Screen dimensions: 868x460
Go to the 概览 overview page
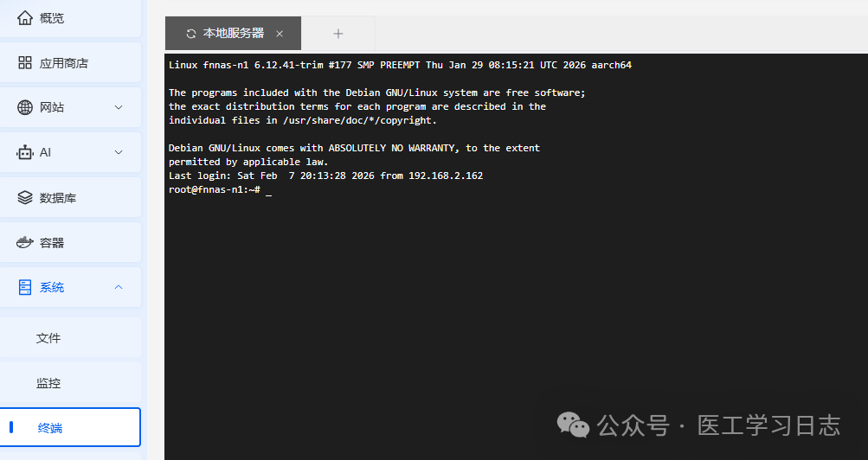click(52, 17)
